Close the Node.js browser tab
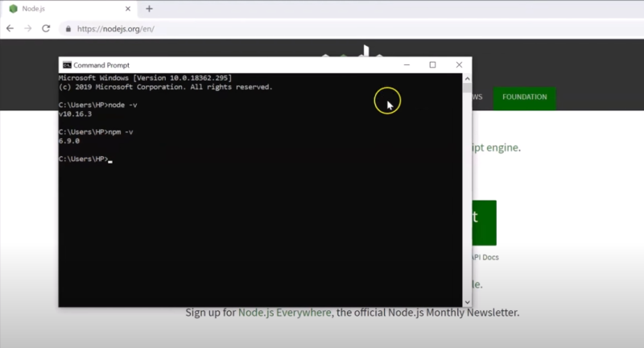 [x=128, y=9]
